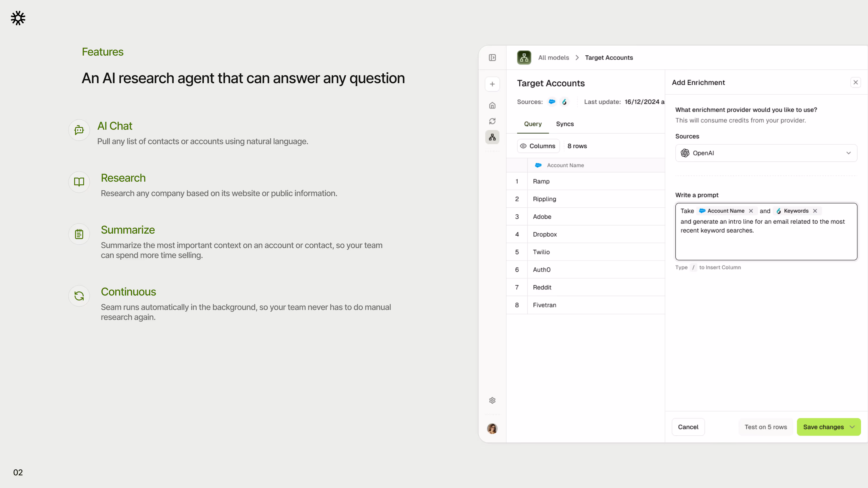The image size is (868, 488).
Task: Click Salesforce icon in Account Name chip
Action: tap(702, 211)
